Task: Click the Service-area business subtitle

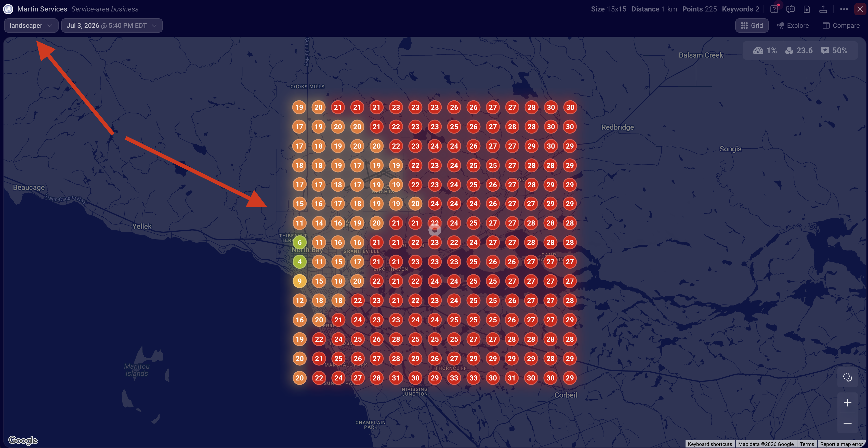Action: (x=105, y=9)
